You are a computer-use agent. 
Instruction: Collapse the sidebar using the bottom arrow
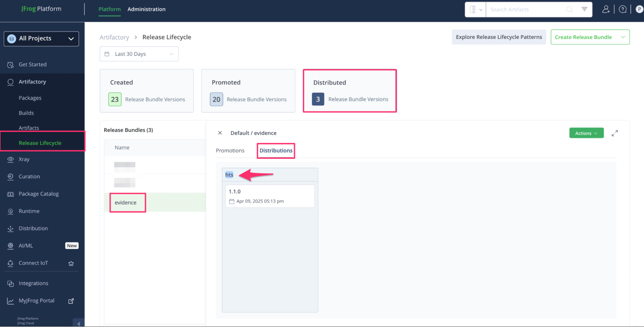click(78, 323)
